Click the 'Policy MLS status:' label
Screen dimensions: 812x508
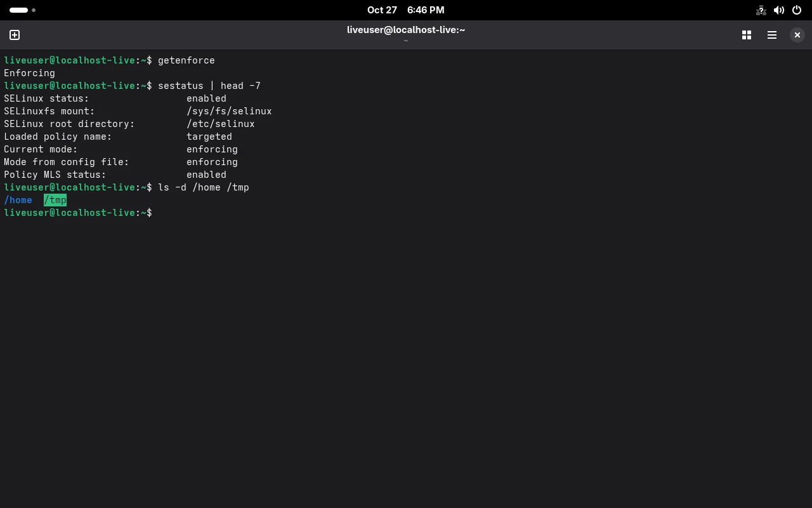coord(55,175)
